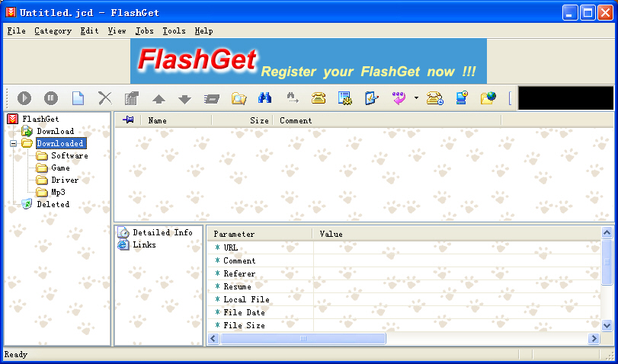
Task: Select the Comment parameter row
Action: point(404,260)
